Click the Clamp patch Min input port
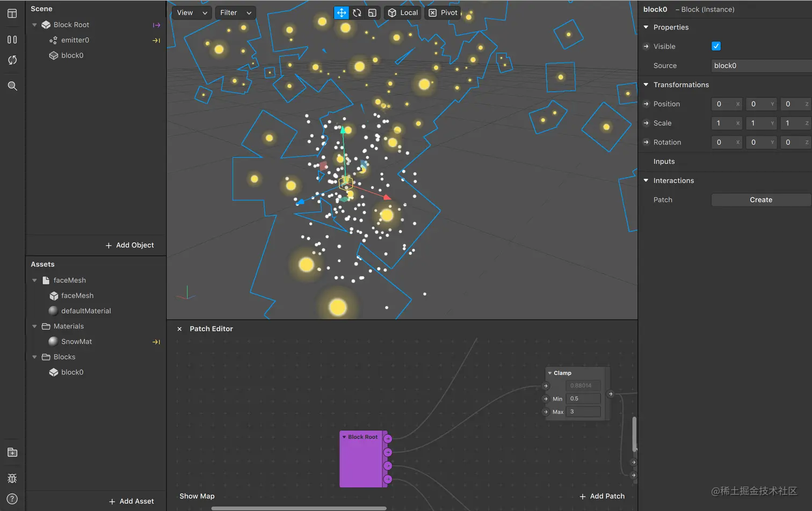The height and width of the screenshot is (511, 812). point(546,399)
